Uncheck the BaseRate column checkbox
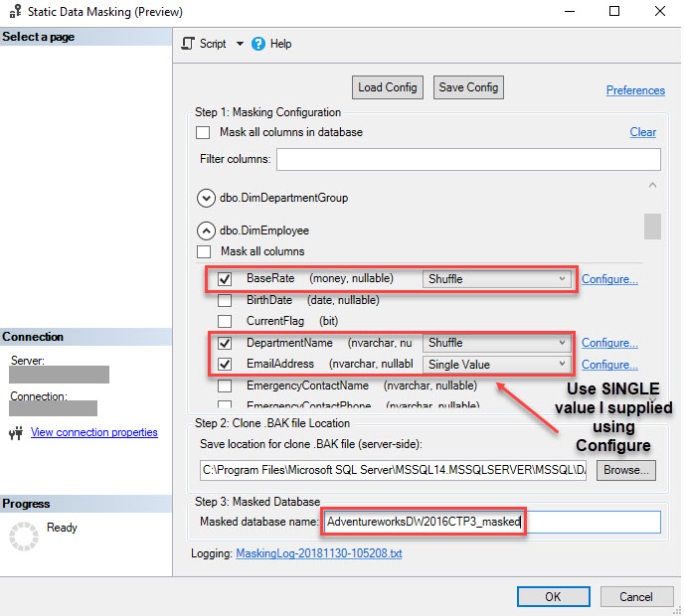The height and width of the screenshot is (616, 685). click(x=225, y=279)
